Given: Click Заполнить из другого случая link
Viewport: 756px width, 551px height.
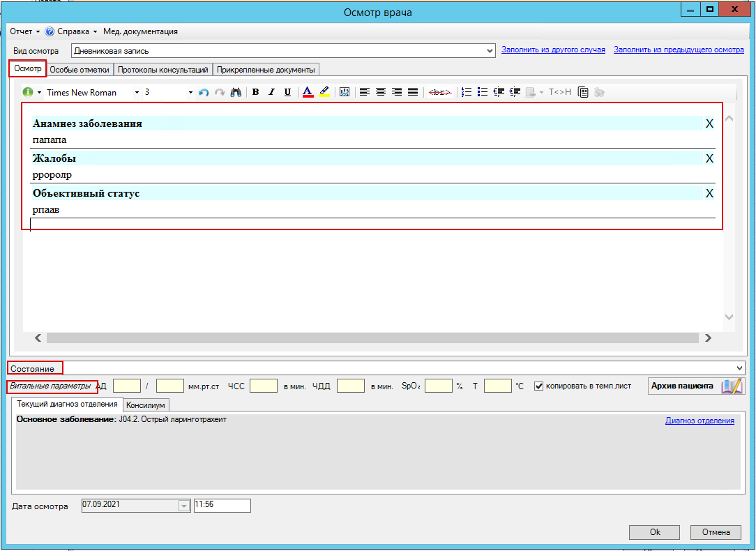Looking at the screenshot, I should pos(553,50).
